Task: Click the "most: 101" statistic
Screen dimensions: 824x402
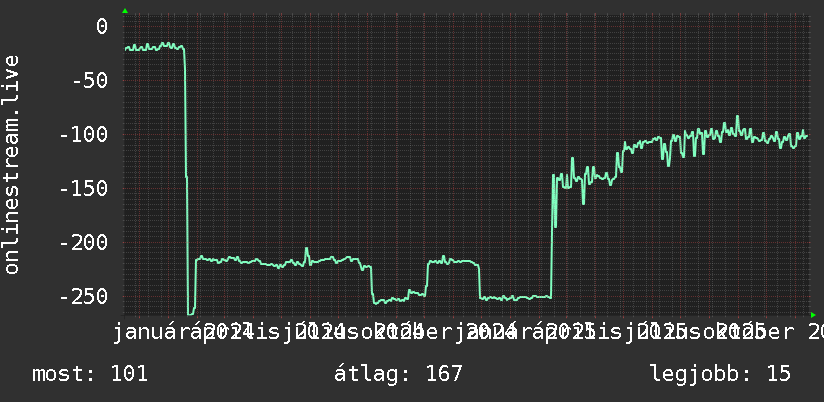Action: (90, 374)
